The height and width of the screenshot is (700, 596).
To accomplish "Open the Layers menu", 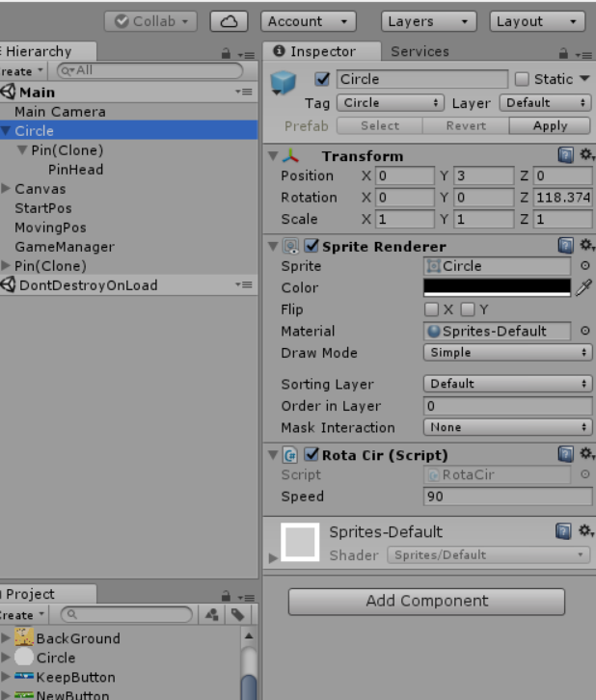I will [x=428, y=21].
